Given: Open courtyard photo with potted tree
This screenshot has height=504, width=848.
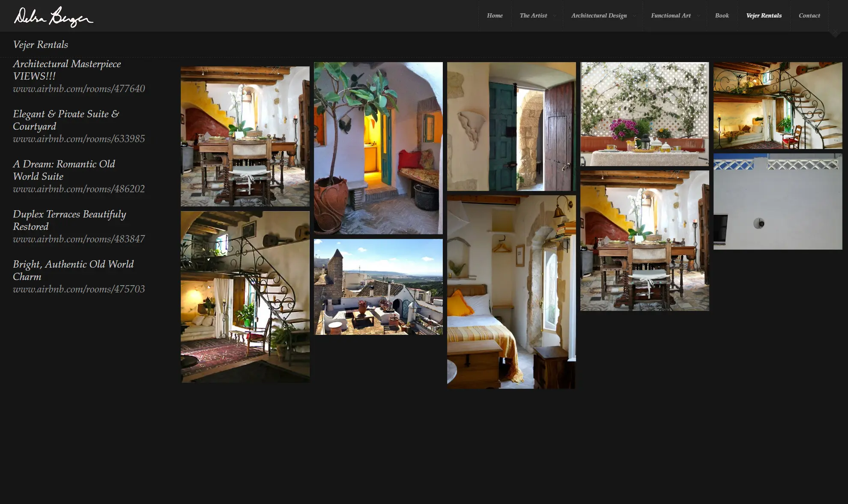Looking at the screenshot, I should pyautogui.click(x=378, y=148).
